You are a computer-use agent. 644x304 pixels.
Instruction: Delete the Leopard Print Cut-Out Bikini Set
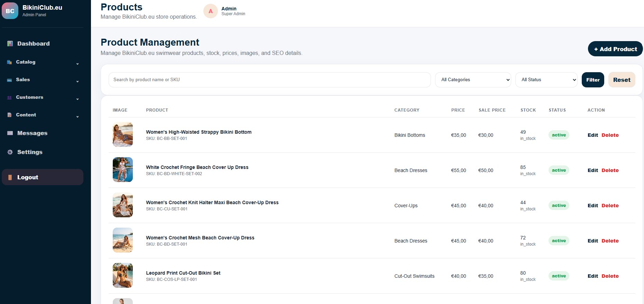click(610, 276)
